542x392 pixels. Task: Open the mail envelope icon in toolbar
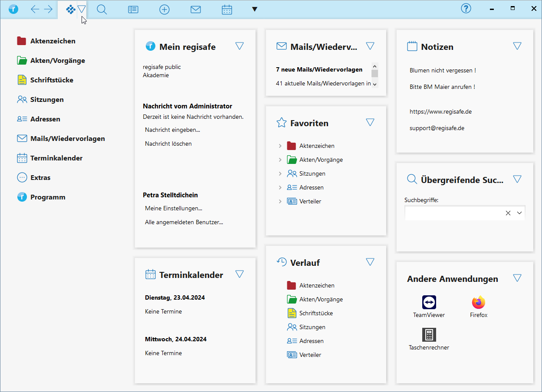[196, 10]
